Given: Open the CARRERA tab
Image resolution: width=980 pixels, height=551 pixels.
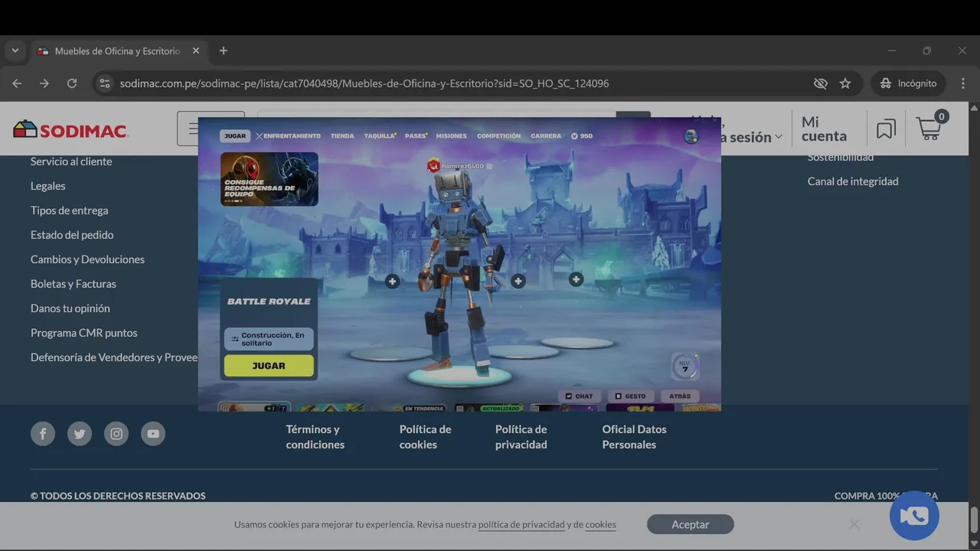Looking at the screenshot, I should pos(546,136).
